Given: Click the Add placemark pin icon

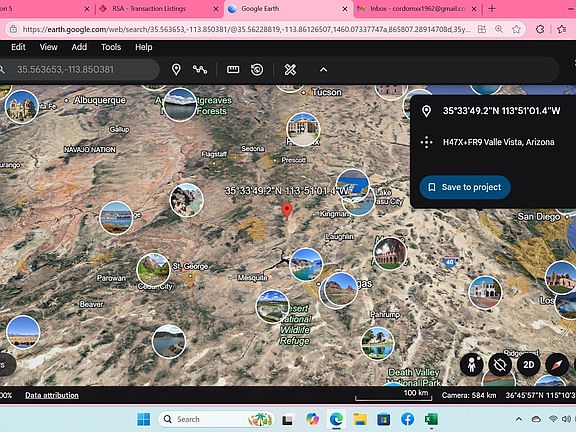Looking at the screenshot, I should pyautogui.click(x=176, y=69).
